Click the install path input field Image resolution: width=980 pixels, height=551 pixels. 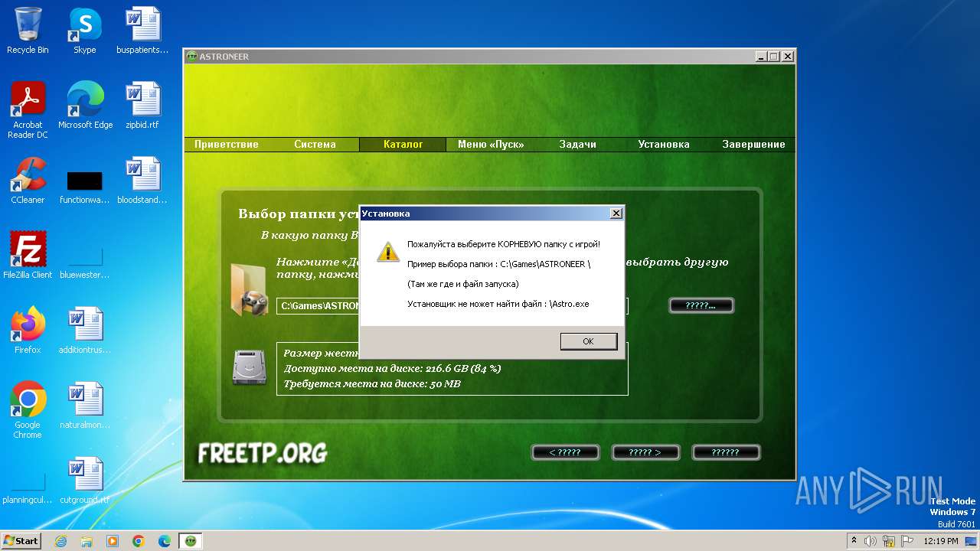click(452, 306)
